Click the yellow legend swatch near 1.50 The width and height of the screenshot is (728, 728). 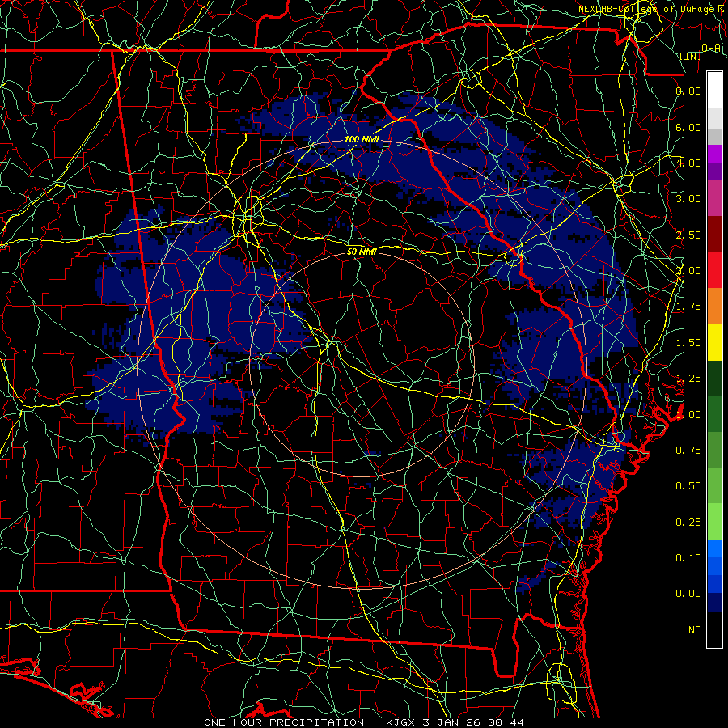click(714, 342)
